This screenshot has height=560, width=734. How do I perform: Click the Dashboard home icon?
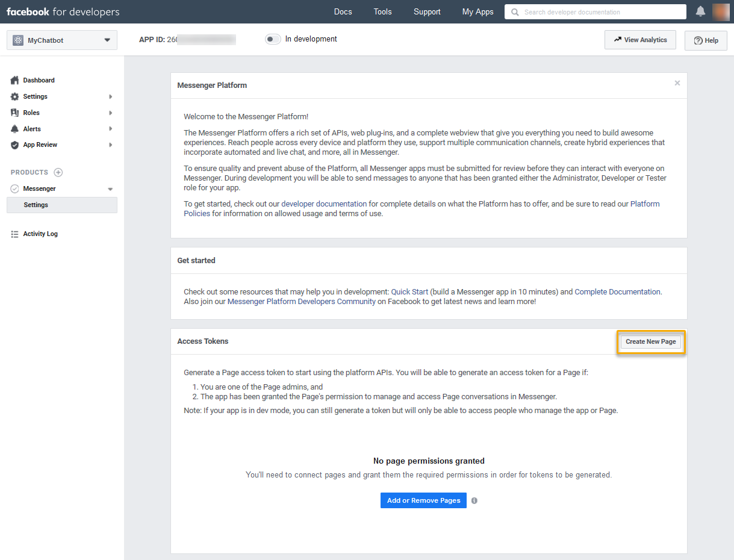click(15, 80)
